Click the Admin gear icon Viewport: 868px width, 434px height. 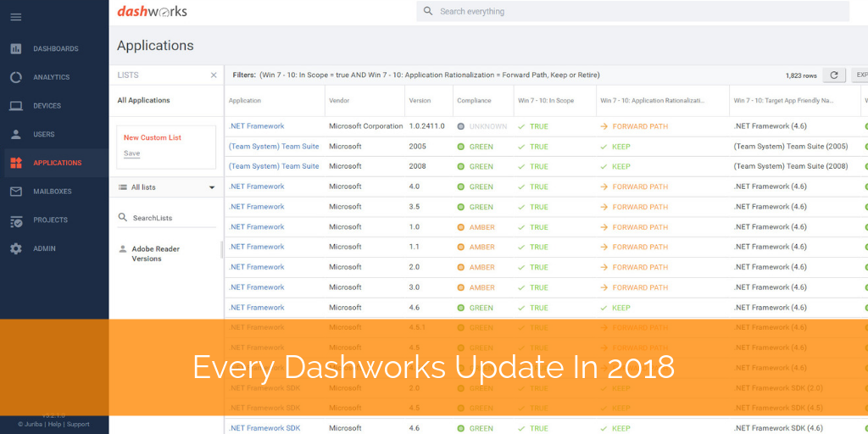pyautogui.click(x=16, y=248)
